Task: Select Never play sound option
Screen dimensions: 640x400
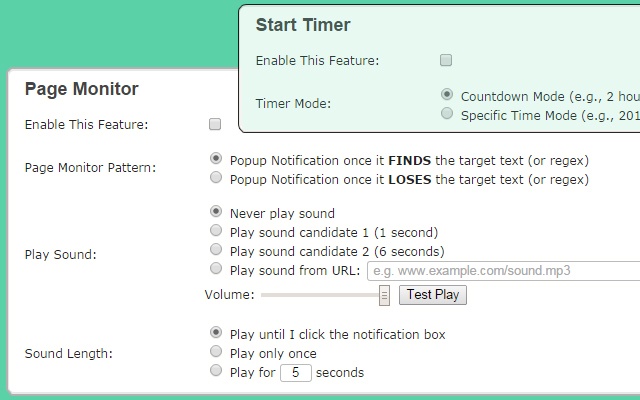Action: [x=216, y=212]
